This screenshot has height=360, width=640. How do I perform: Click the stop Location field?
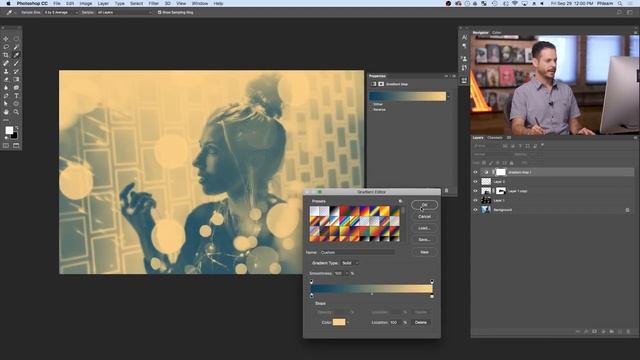(395, 322)
